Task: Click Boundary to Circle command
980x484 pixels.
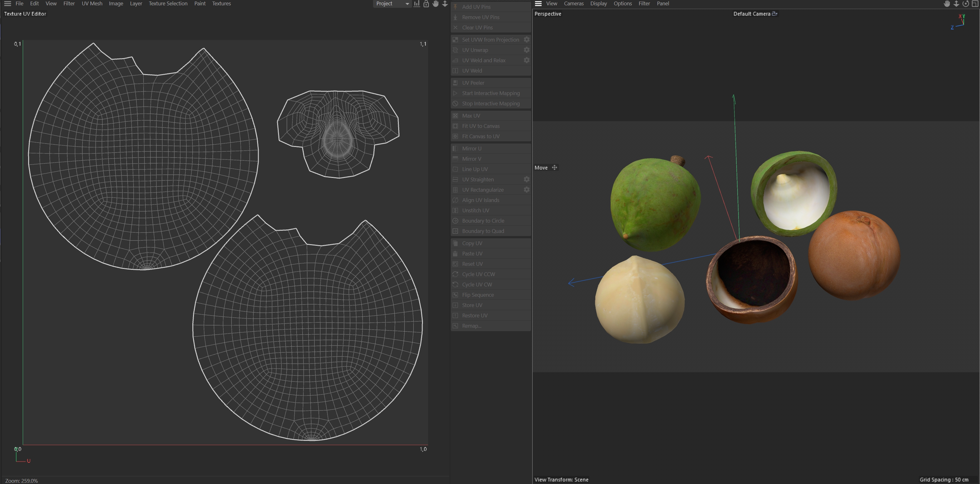Action: click(483, 220)
